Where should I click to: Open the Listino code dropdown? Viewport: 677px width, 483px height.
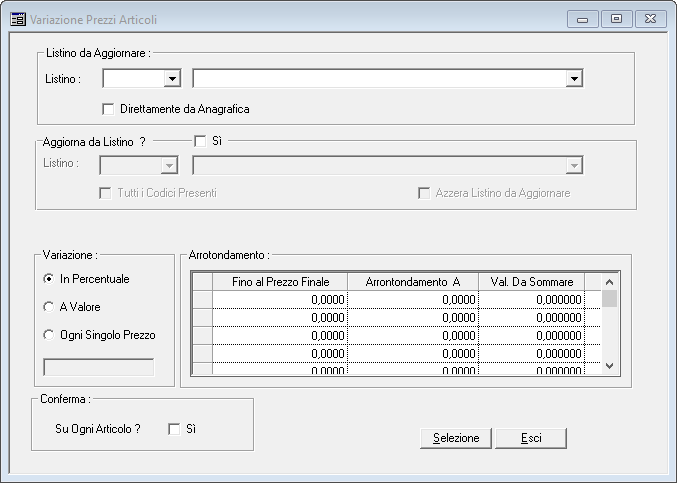[x=172, y=78]
